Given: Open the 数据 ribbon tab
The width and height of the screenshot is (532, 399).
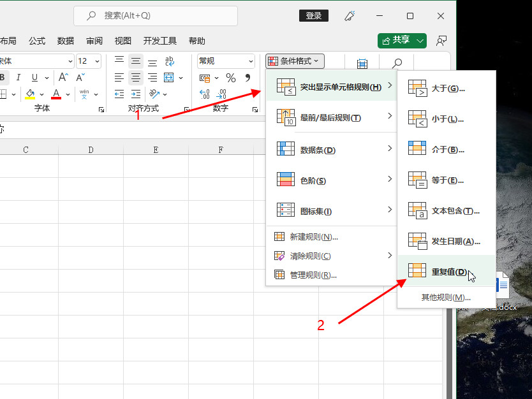Looking at the screenshot, I should tap(66, 41).
